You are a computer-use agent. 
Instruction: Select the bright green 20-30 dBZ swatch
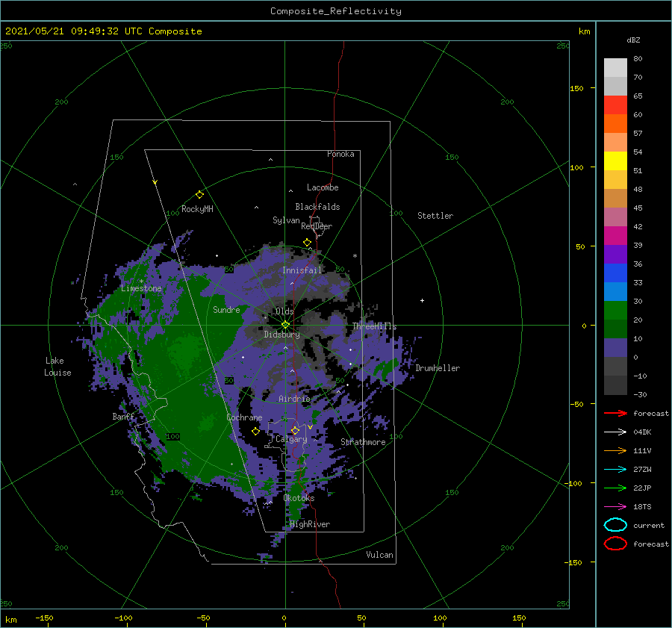click(x=615, y=311)
